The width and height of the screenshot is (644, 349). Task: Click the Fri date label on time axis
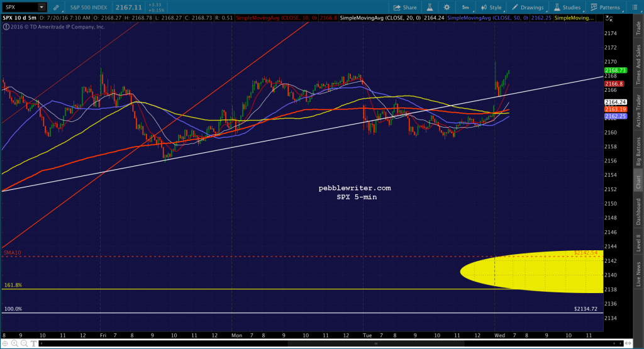(103, 335)
